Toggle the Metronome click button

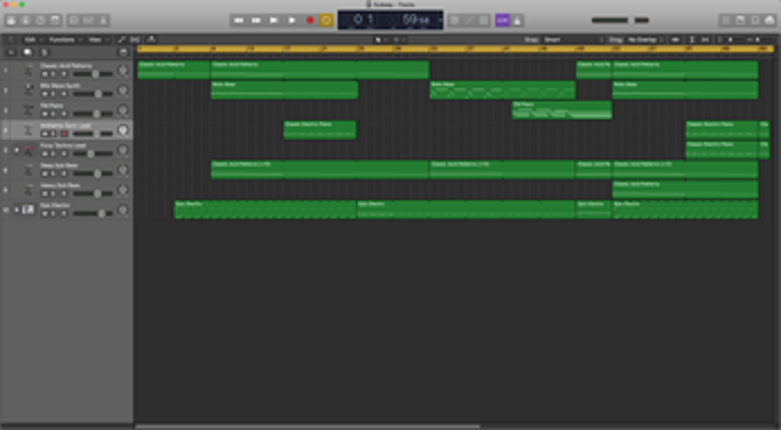(x=518, y=20)
